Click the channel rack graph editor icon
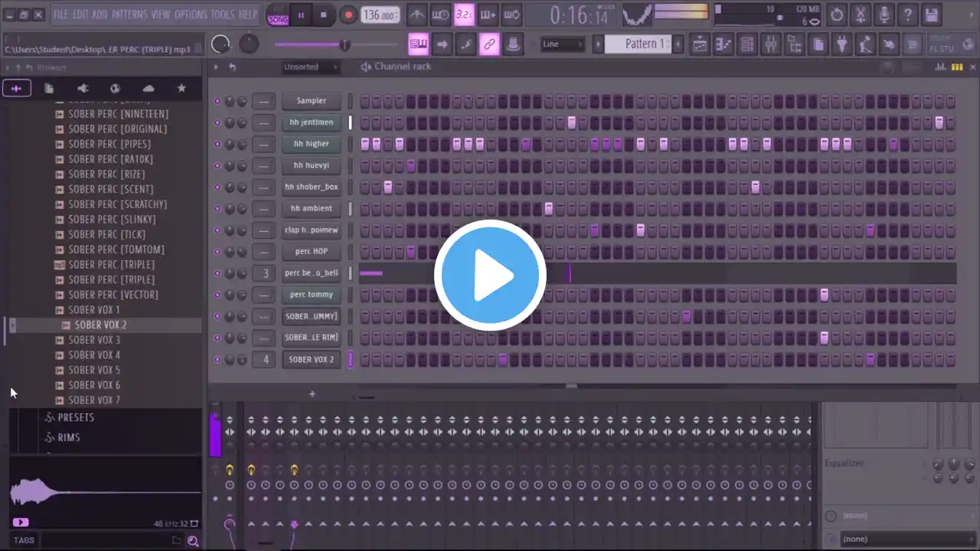The image size is (980, 551). [x=940, y=67]
